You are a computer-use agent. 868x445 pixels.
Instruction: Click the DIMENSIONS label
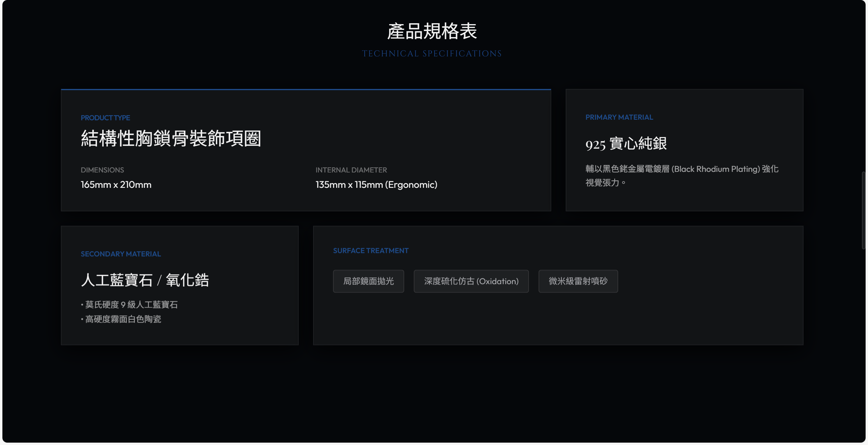pyautogui.click(x=102, y=170)
